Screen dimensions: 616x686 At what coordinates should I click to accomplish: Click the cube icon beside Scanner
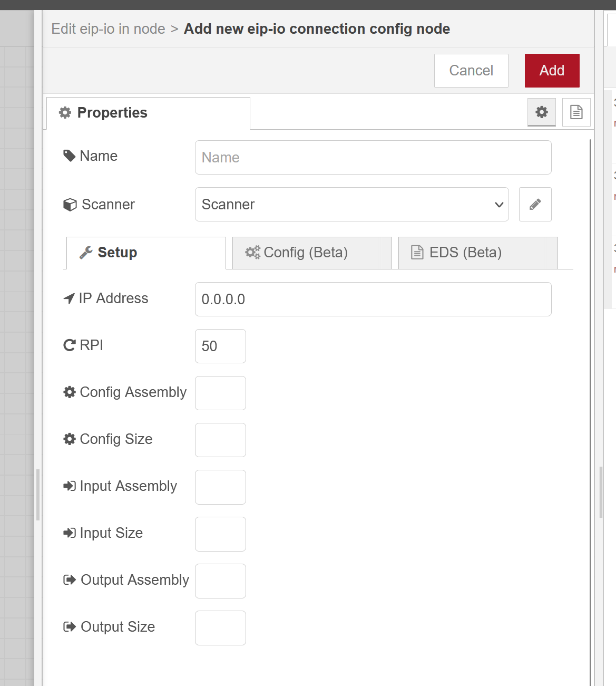tap(70, 205)
